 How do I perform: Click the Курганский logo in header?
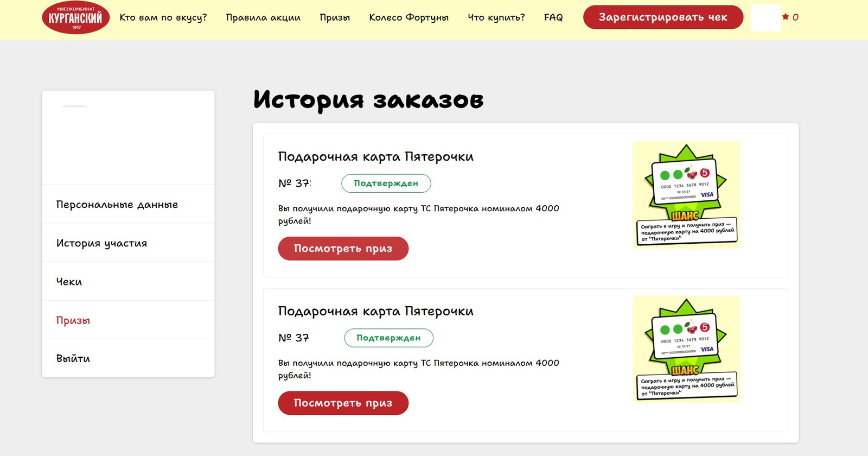coord(75,17)
